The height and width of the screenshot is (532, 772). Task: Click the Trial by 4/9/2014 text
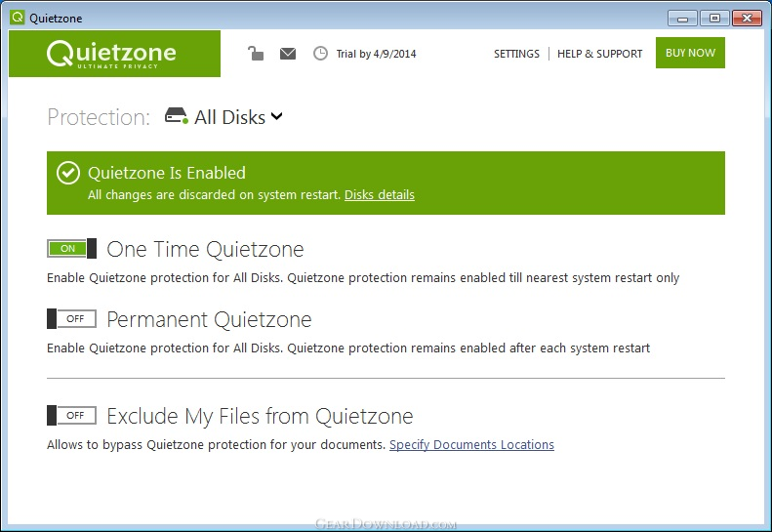point(376,54)
